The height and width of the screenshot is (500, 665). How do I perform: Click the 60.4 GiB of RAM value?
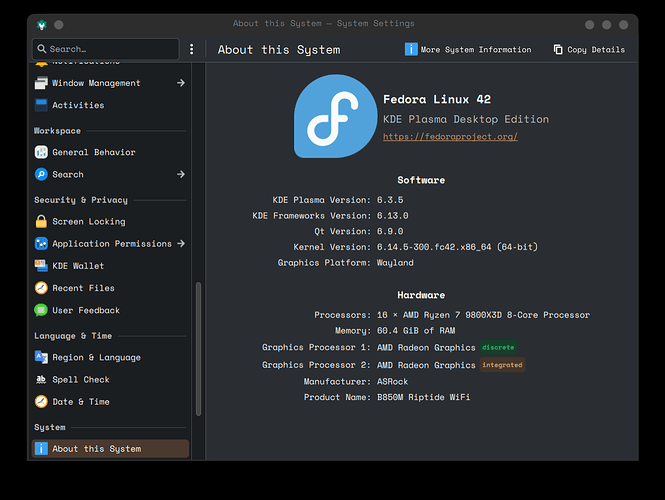416,331
